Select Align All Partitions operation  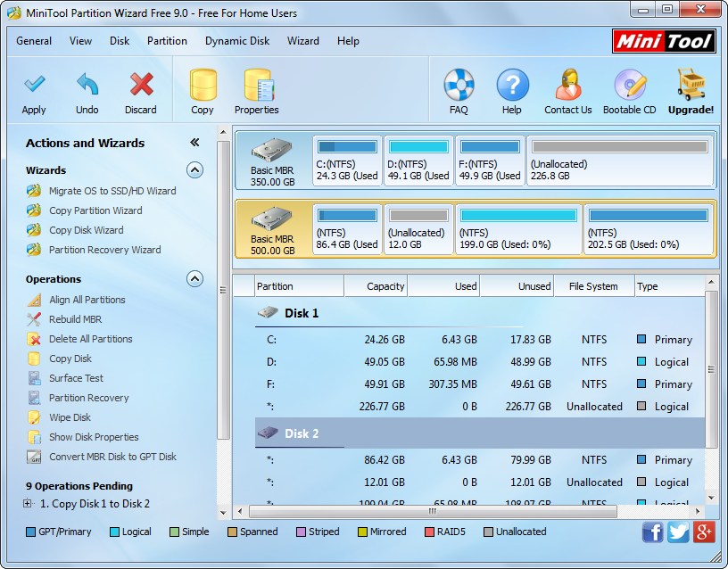pos(87,300)
